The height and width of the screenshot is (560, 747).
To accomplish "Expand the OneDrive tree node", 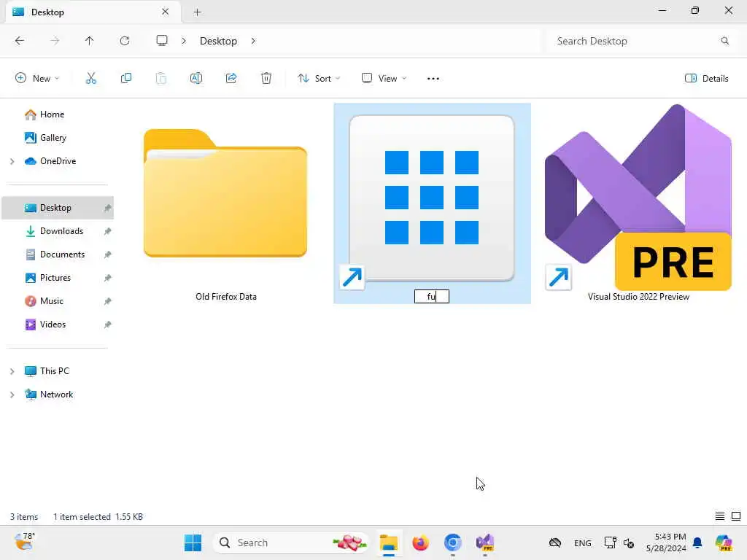I will [x=12, y=161].
